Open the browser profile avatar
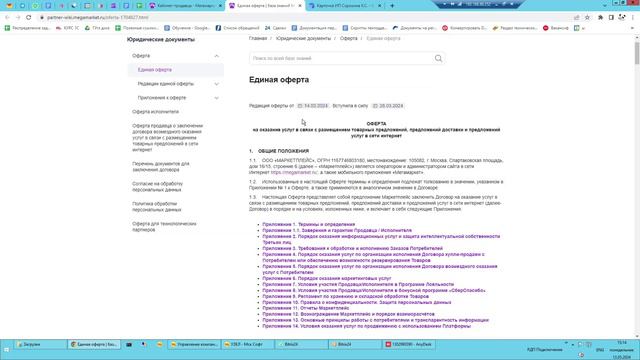Viewport: 640px width, 360px height. click(x=622, y=18)
